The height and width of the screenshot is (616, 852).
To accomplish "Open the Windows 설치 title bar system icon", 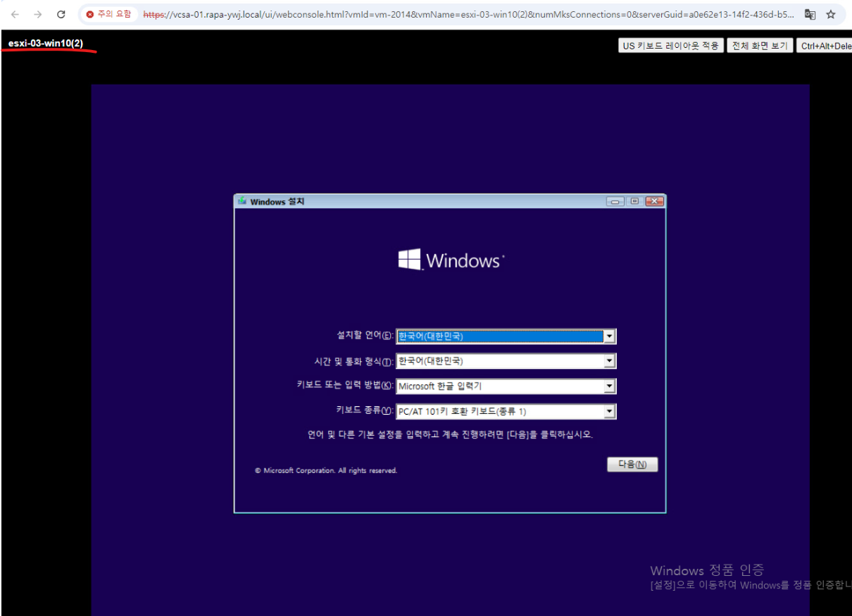I will pos(242,201).
